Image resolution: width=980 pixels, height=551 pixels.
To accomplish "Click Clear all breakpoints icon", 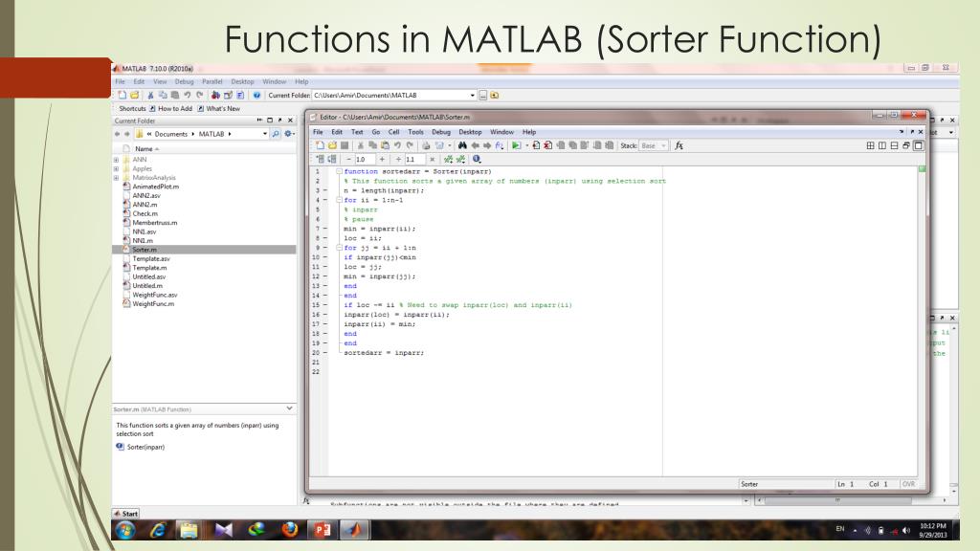I will tap(548, 145).
